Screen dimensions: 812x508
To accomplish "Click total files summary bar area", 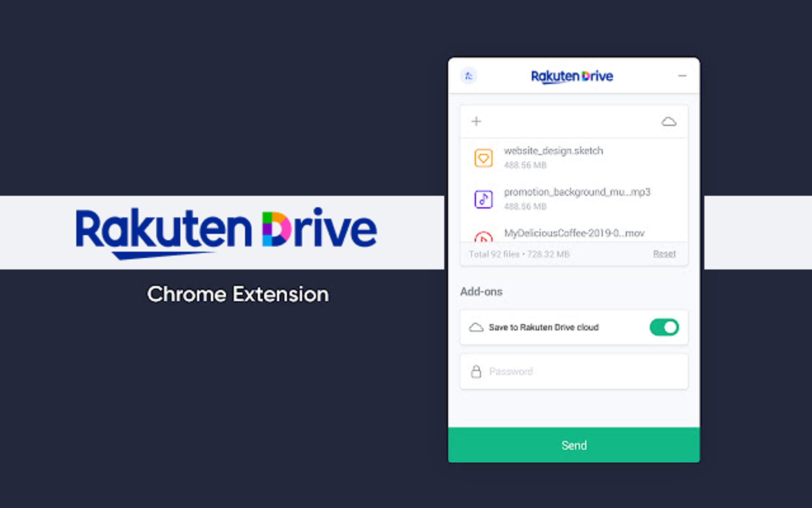I will coord(572,254).
